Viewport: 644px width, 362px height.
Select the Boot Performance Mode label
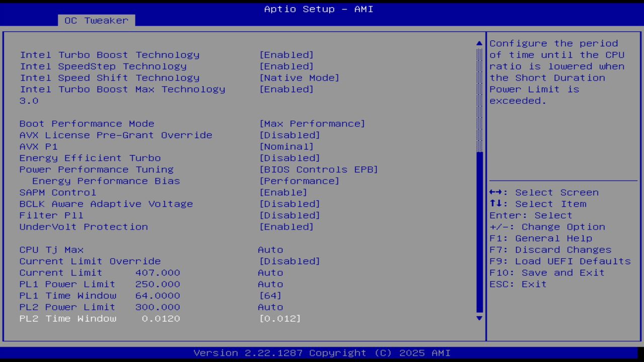pos(87,124)
